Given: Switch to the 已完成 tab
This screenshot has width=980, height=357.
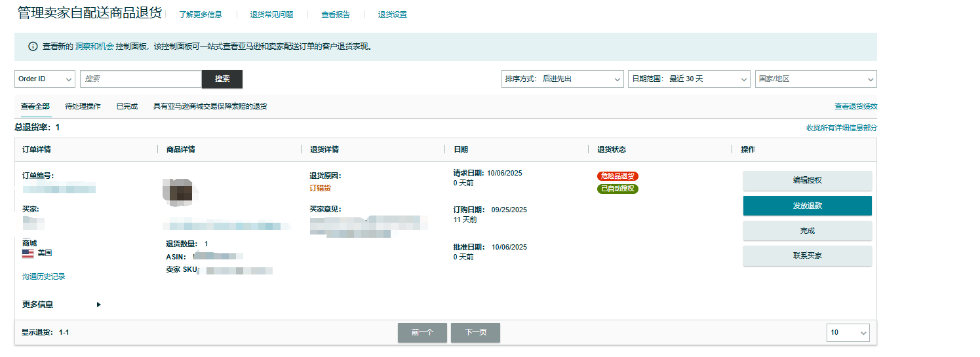Looking at the screenshot, I should pyautogui.click(x=127, y=106).
